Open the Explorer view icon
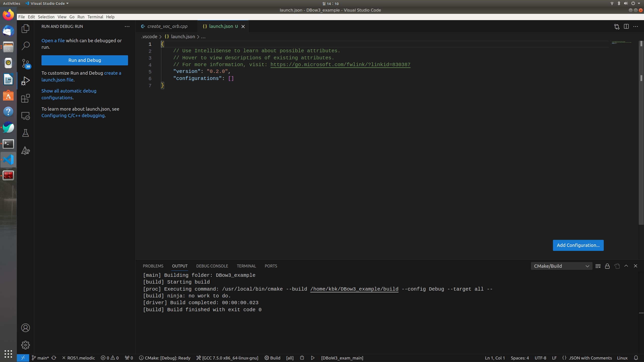This screenshot has height=362, width=644. click(x=25, y=29)
